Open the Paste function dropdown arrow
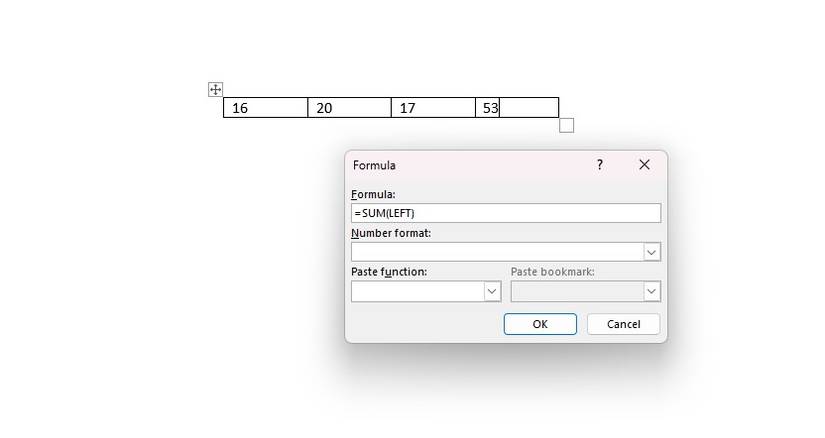Screen dimensions: 825x438 point(492,291)
